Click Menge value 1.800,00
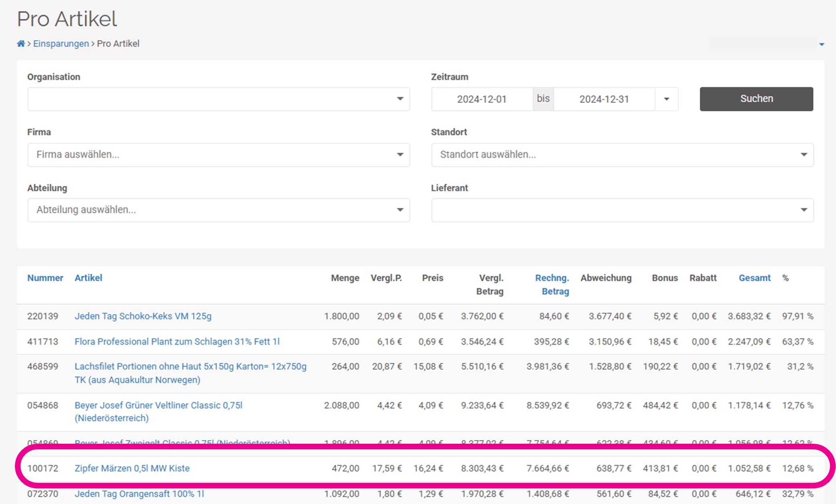The height and width of the screenshot is (504, 836). (342, 316)
